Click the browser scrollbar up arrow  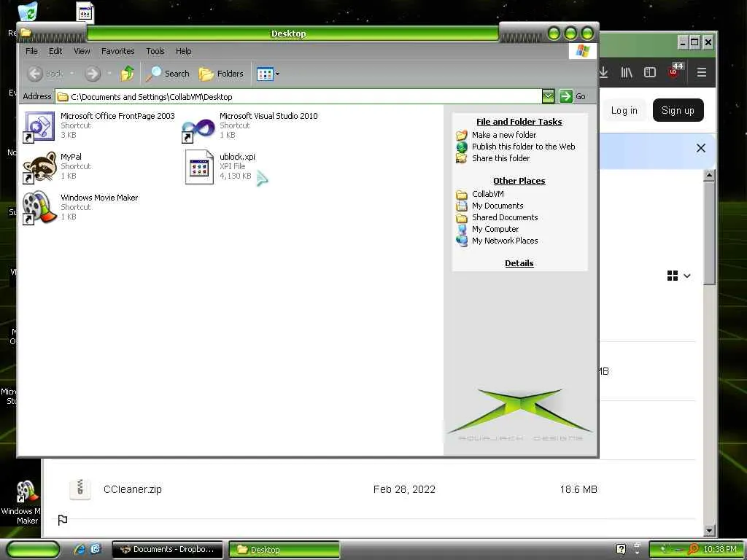(709, 176)
